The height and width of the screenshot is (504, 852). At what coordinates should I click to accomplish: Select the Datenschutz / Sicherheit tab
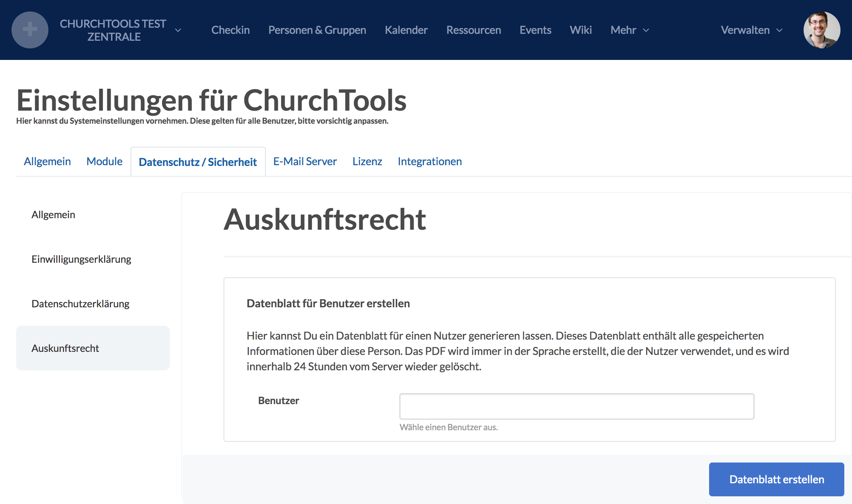pos(198,162)
